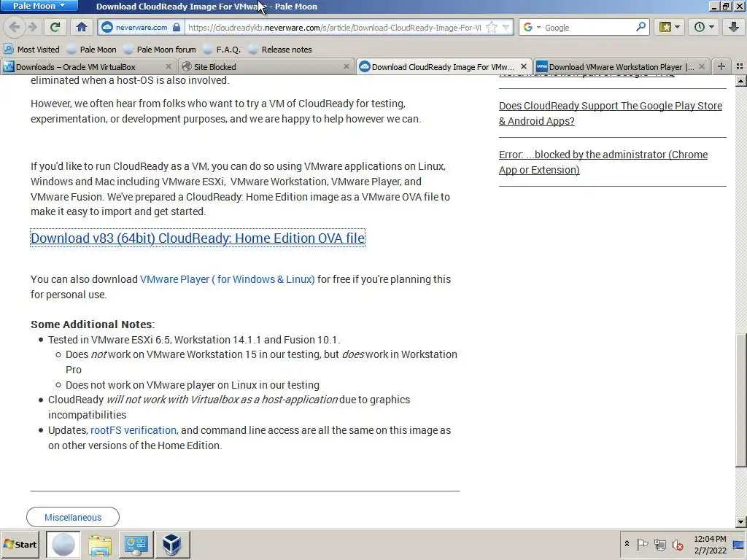Open Does CloudReady Support Google Play Store article

click(x=611, y=113)
